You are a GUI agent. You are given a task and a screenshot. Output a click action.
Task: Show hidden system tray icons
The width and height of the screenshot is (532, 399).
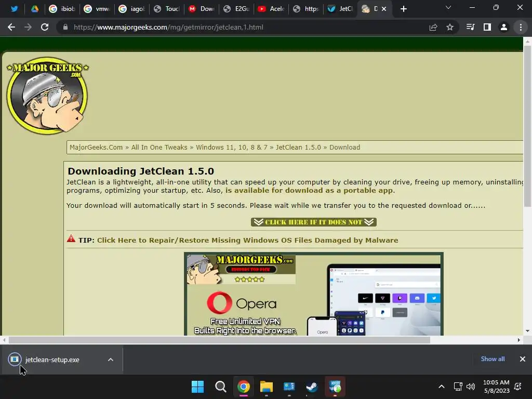pyautogui.click(x=442, y=387)
